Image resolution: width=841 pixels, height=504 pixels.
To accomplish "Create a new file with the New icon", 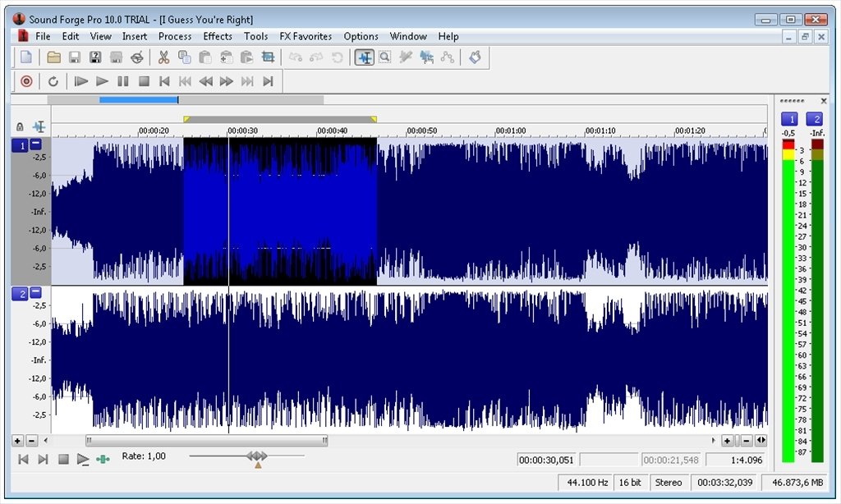I will tap(26, 57).
